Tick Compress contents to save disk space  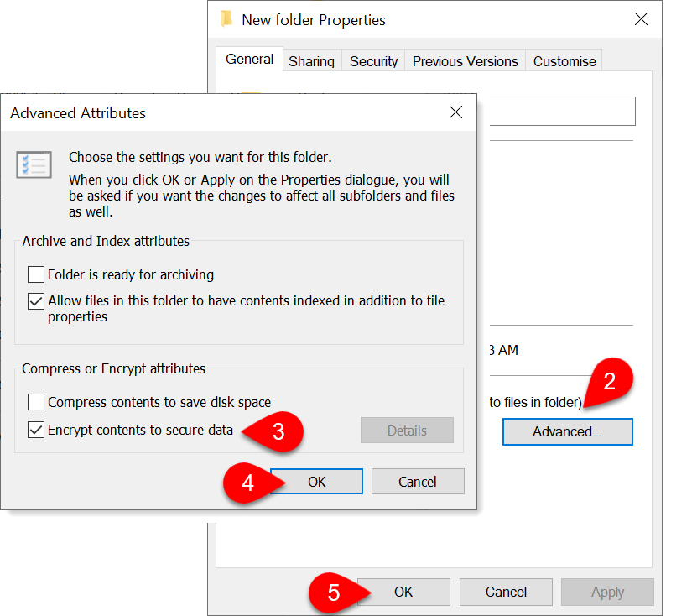point(35,402)
